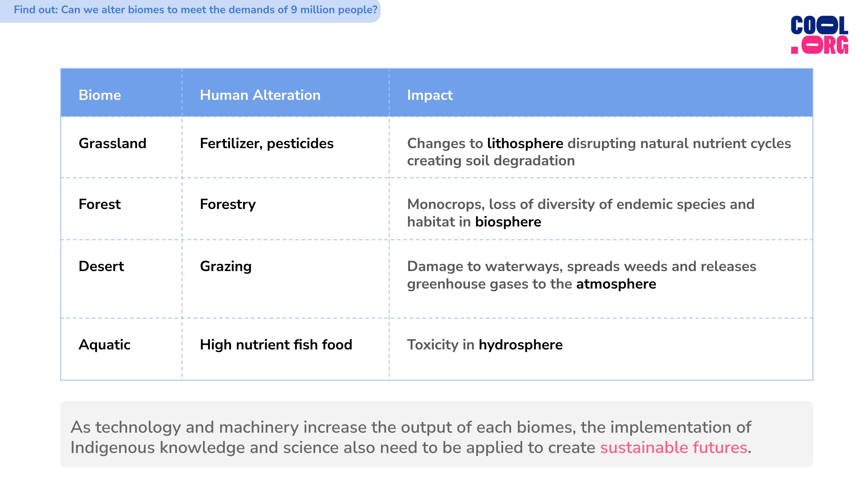Click the bold word biosphere
Screen dimensions: 868x488
(508, 222)
